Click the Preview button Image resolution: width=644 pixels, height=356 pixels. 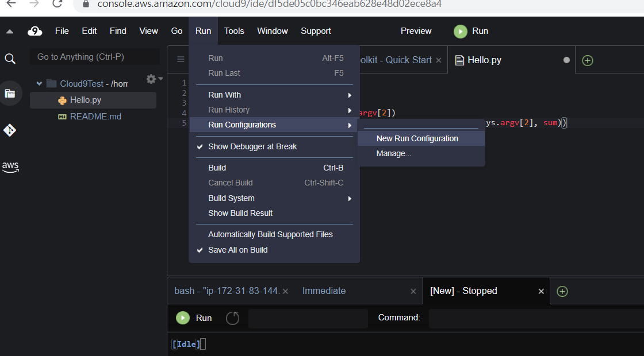pyautogui.click(x=416, y=31)
